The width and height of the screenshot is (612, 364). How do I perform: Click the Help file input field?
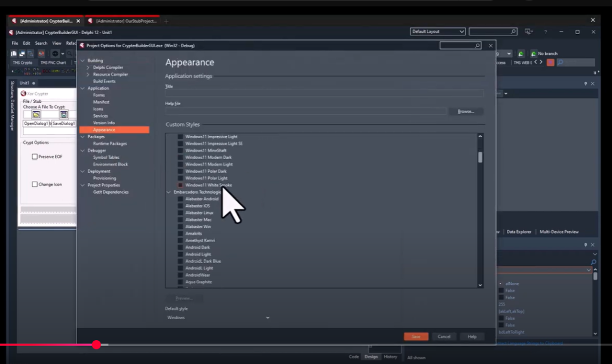[305, 112]
